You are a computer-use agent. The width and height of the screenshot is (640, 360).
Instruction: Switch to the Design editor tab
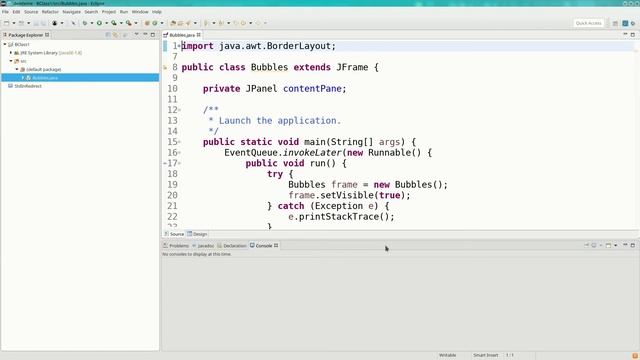(198, 234)
